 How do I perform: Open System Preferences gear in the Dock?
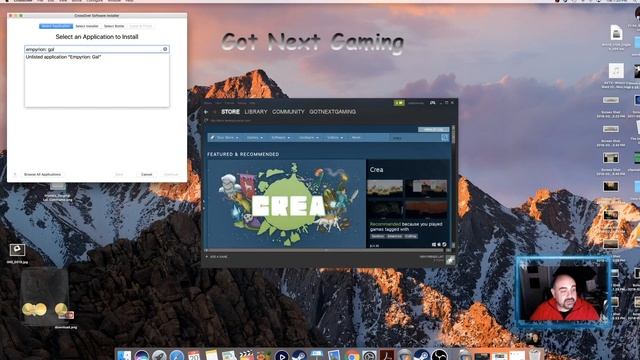point(369,356)
